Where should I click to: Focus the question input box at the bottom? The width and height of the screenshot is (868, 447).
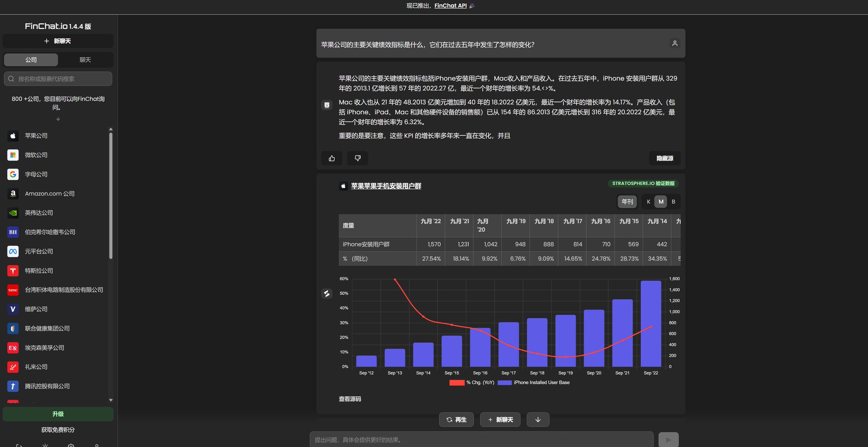click(x=481, y=440)
